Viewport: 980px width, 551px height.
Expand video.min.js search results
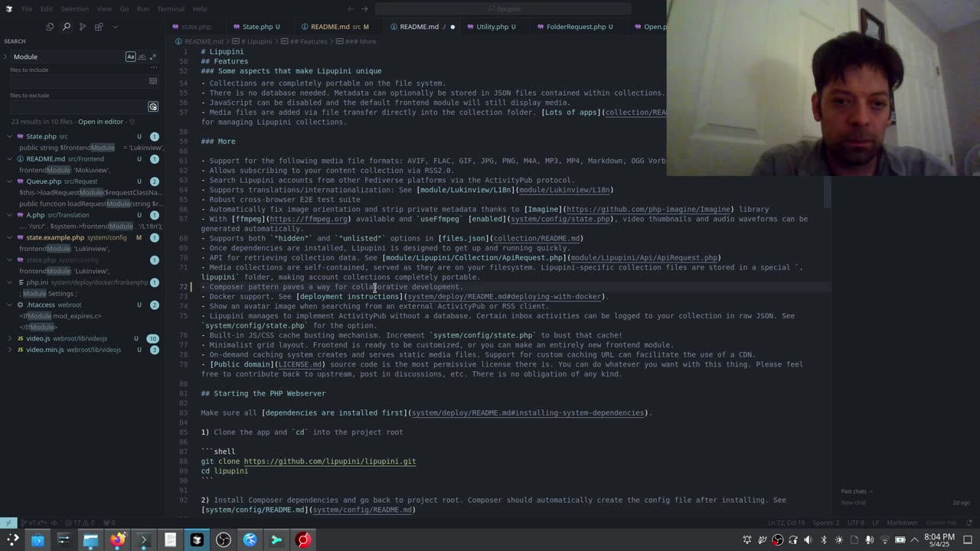coord(10,350)
